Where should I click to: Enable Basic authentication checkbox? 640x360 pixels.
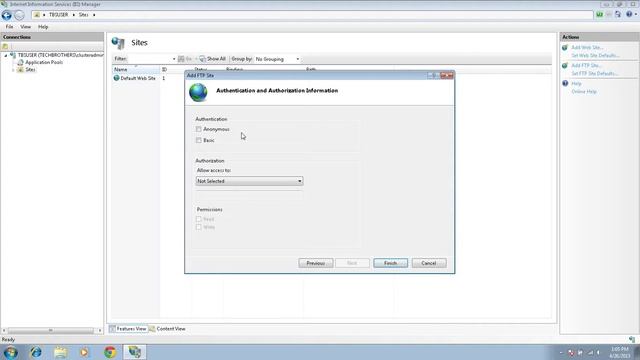pos(199,140)
